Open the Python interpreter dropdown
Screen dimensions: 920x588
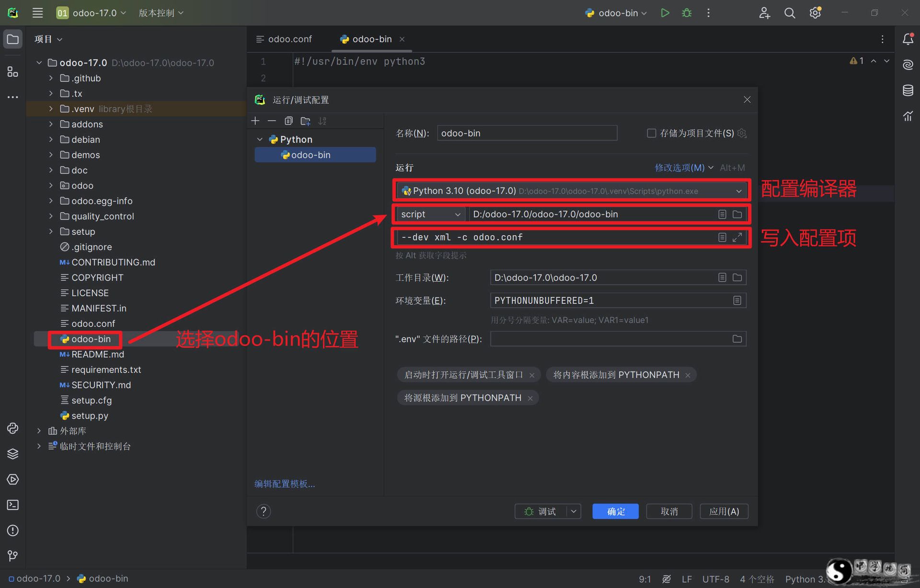571,191
